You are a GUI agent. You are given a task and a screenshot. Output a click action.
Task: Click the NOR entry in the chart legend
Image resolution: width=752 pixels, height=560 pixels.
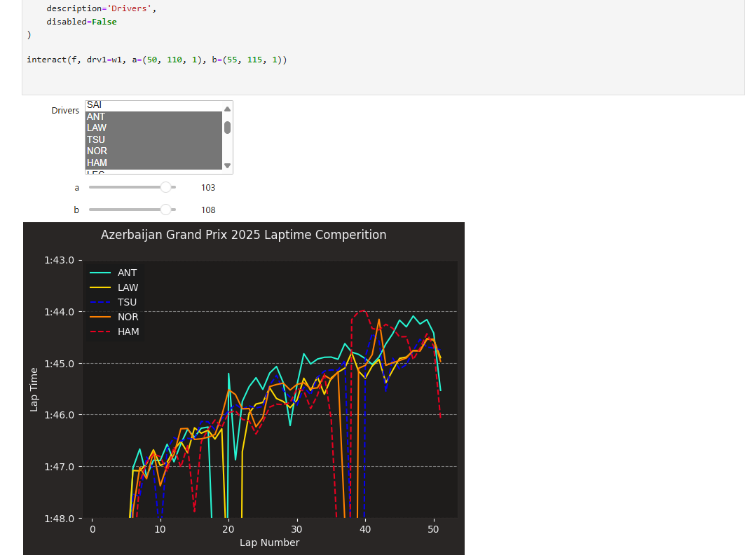click(x=114, y=317)
